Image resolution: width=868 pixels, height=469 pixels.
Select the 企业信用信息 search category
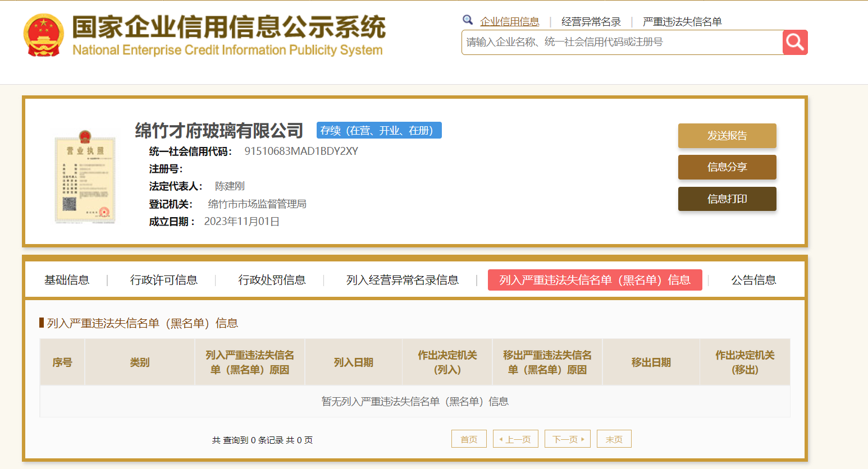(x=510, y=21)
